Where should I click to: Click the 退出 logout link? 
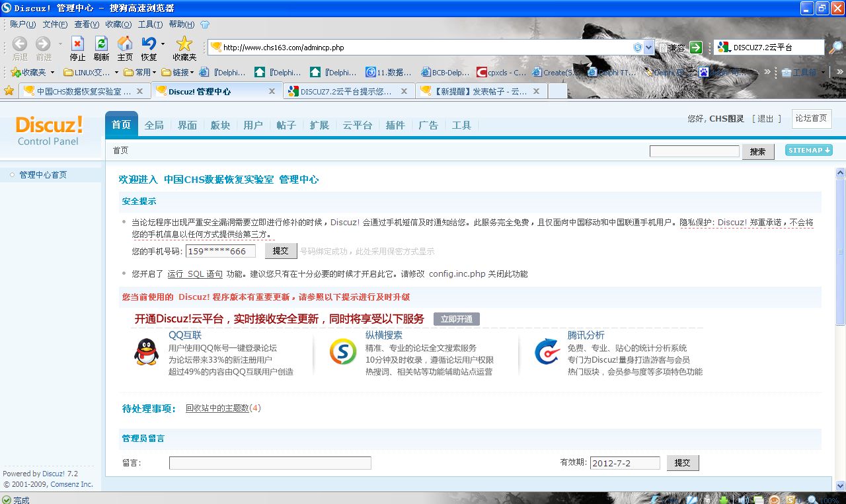pyautogui.click(x=765, y=118)
